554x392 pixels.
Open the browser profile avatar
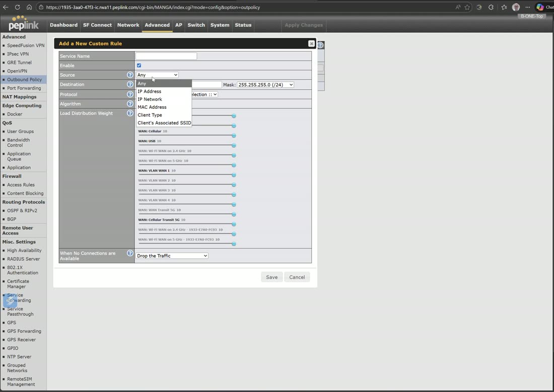516,7
